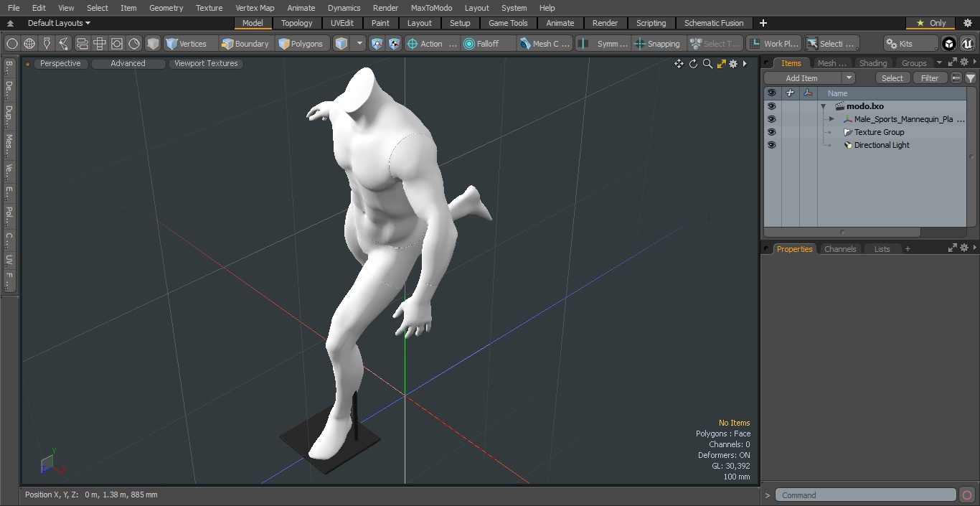Switch to Vertices selection mode
This screenshot has width=980, height=506.
click(x=187, y=44)
